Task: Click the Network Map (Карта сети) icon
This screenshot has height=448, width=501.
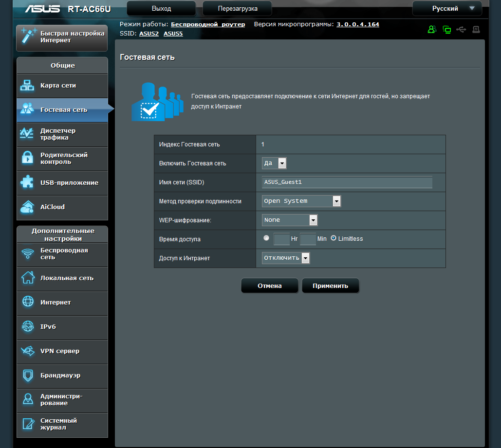Action: [x=27, y=85]
